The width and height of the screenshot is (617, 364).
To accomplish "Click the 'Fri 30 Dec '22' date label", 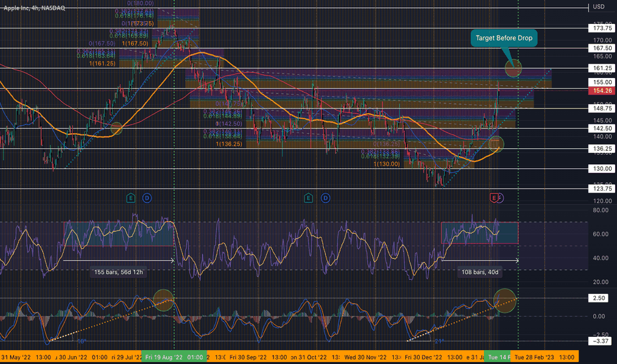I will click(x=423, y=357).
